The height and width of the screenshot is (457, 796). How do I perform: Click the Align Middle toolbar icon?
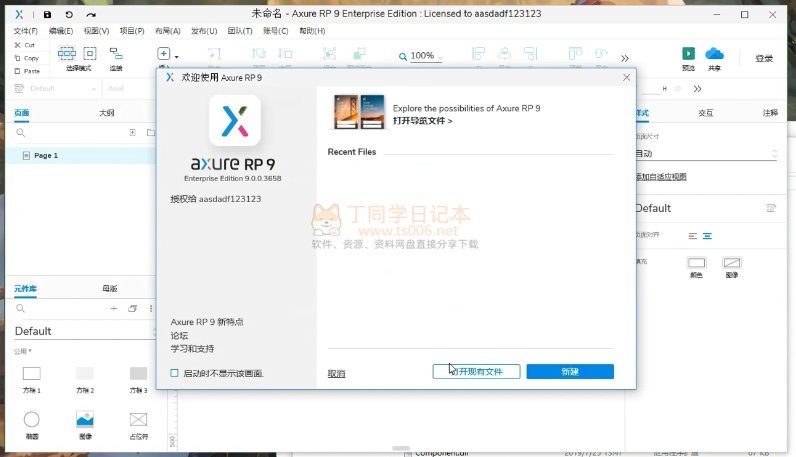[x=601, y=53]
